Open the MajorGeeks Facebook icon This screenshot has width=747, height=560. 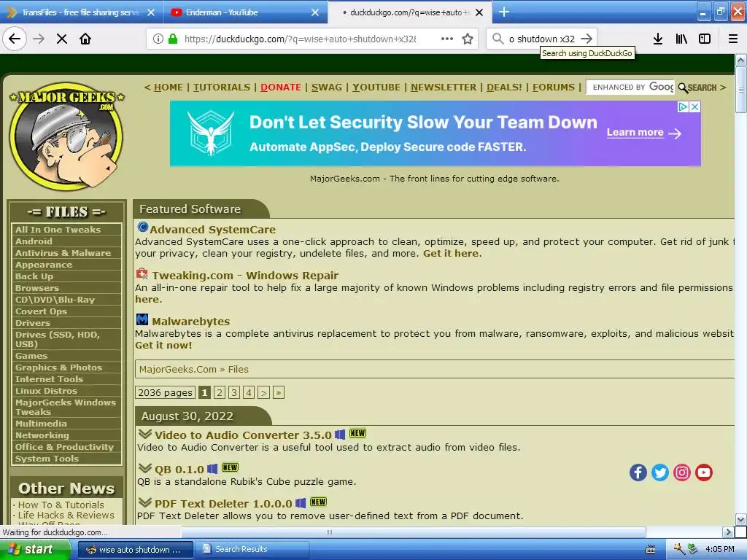tap(638, 472)
